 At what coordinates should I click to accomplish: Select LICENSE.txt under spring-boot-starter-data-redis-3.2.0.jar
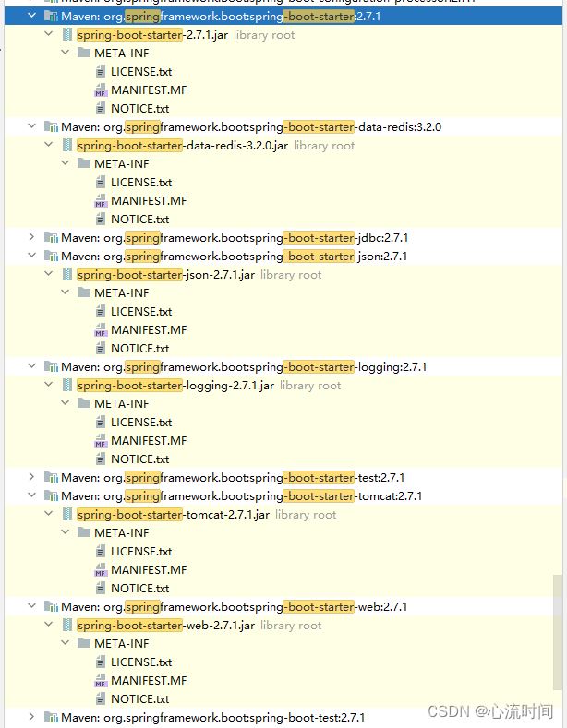[x=141, y=183]
